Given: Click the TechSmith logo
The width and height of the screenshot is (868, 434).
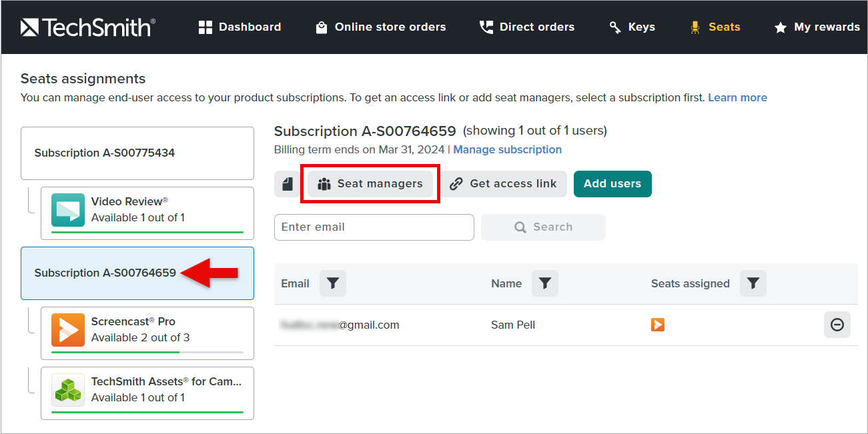Looking at the screenshot, I should [x=87, y=27].
